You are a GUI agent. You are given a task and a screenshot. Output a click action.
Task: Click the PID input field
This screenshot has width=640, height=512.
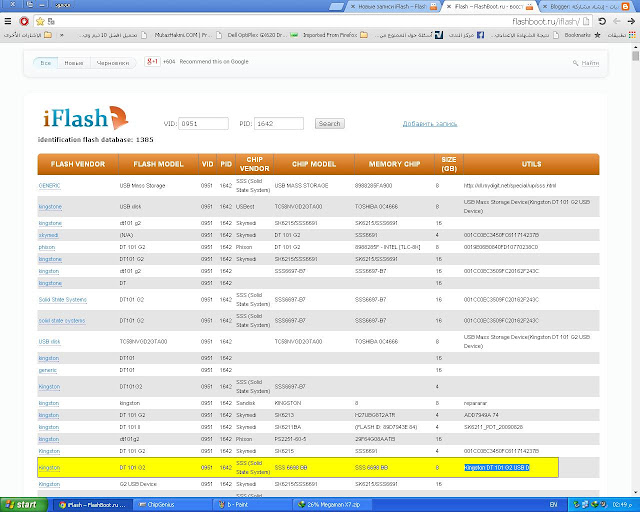tap(279, 123)
